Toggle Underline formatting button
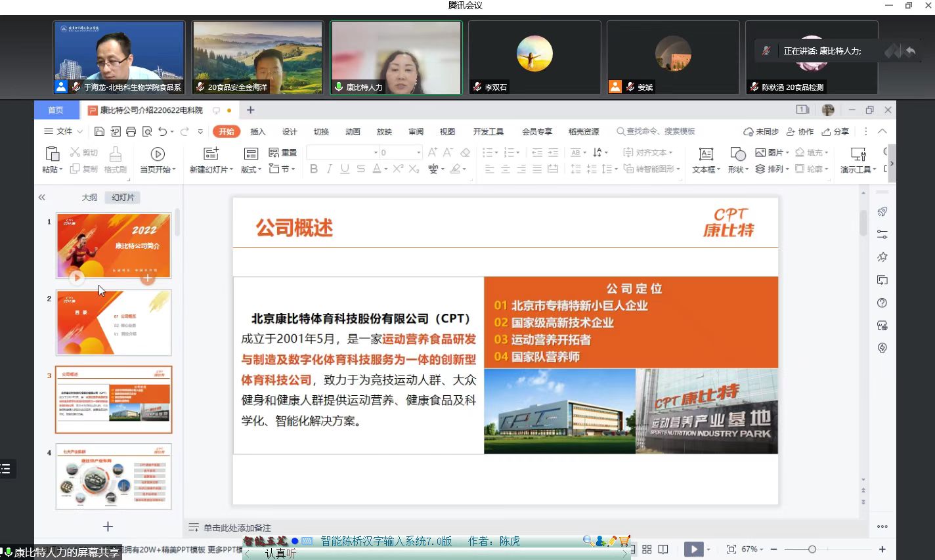The height and width of the screenshot is (560, 935). tap(345, 169)
